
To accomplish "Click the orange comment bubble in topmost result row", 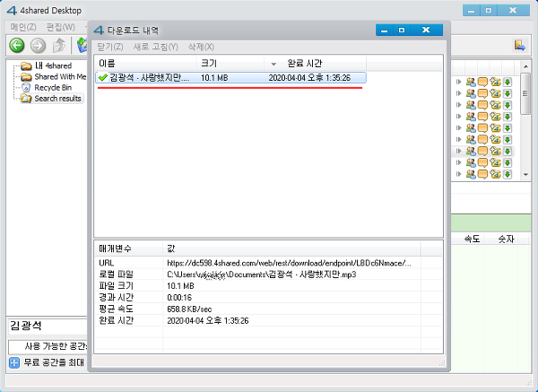I will tap(482, 82).
